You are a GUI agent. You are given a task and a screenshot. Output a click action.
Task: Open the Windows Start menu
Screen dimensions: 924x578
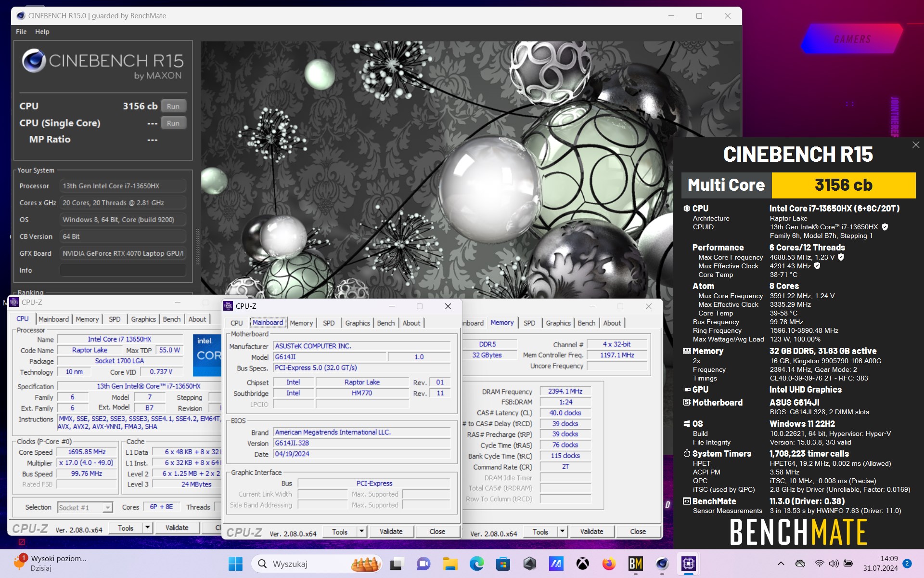pos(235,564)
